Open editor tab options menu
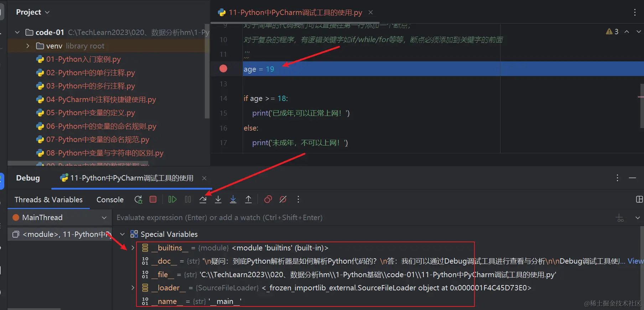Image resolution: width=644 pixels, height=310 pixels. click(x=635, y=12)
